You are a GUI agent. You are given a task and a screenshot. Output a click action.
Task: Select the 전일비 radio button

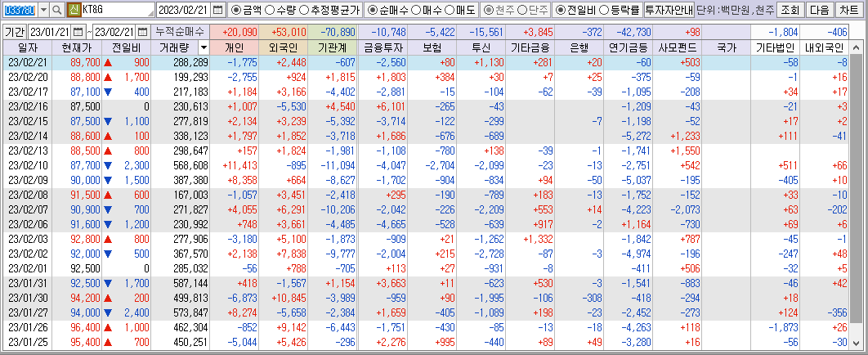click(x=560, y=10)
